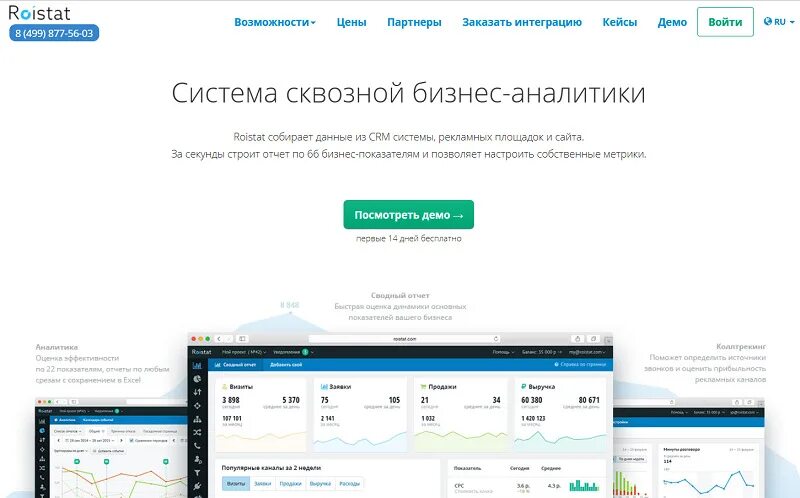The image size is (800, 498).
Task: Click user icon in center dashboard sidebar
Action: tap(197, 459)
